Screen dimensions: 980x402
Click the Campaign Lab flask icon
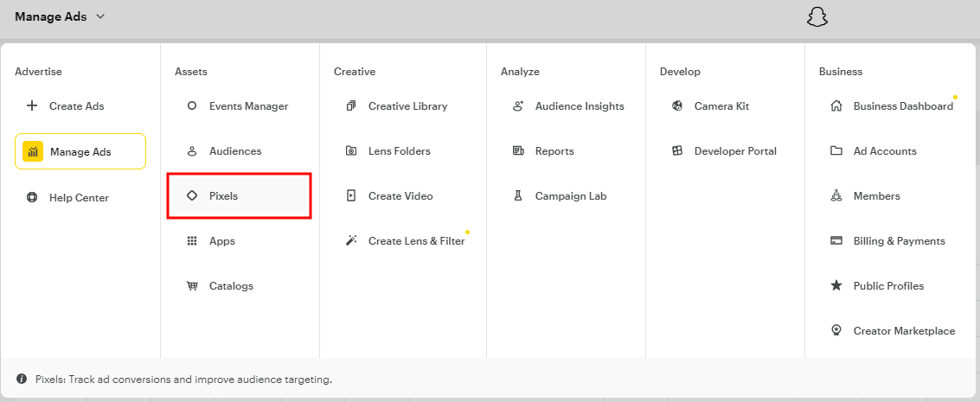coord(518,196)
